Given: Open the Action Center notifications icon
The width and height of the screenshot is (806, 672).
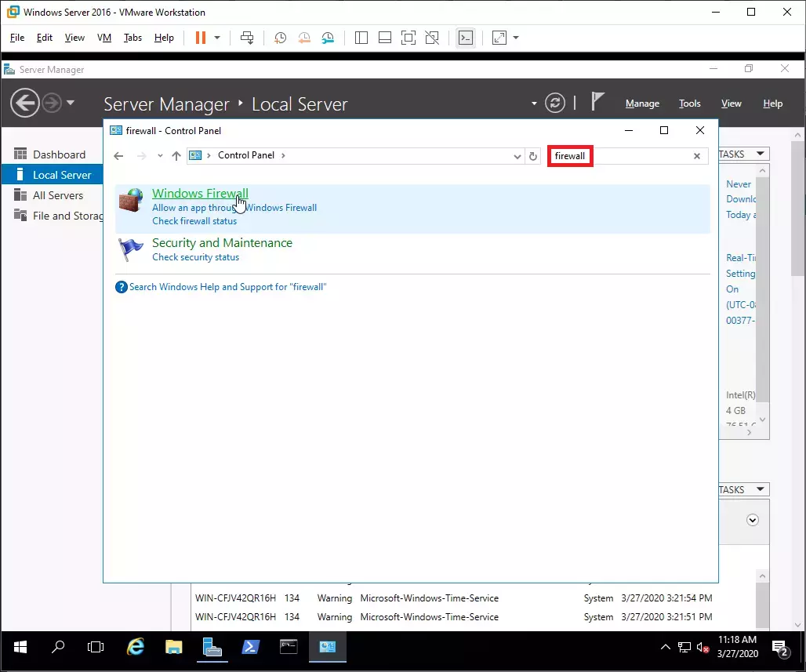Looking at the screenshot, I should [x=780, y=648].
